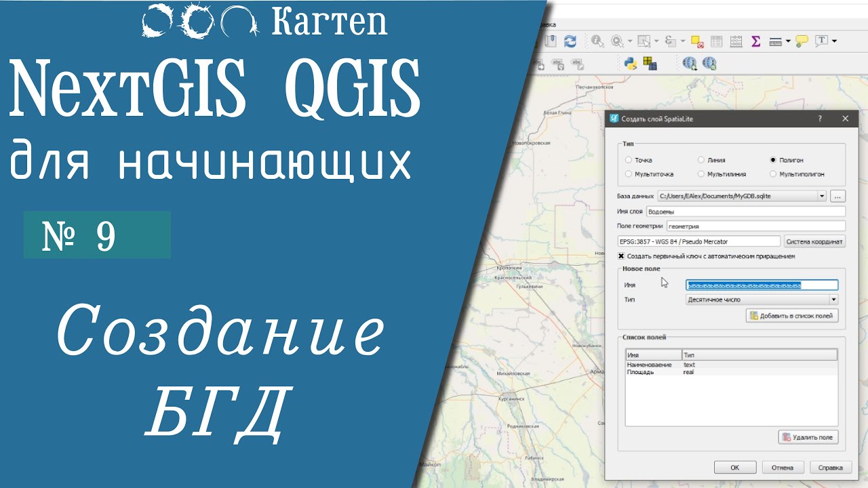This screenshot has height=488, width=868.
Task: Click the Имя слоя field with Водоемы
Action: coord(746,211)
